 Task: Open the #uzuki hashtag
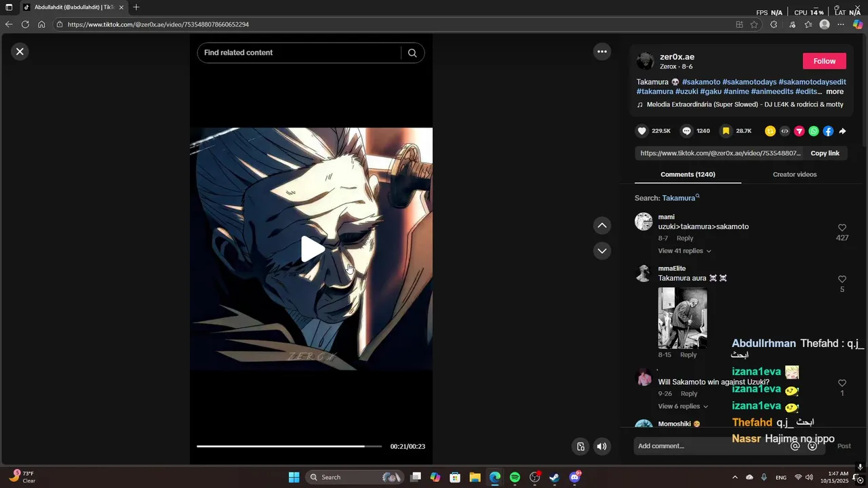[x=687, y=91]
